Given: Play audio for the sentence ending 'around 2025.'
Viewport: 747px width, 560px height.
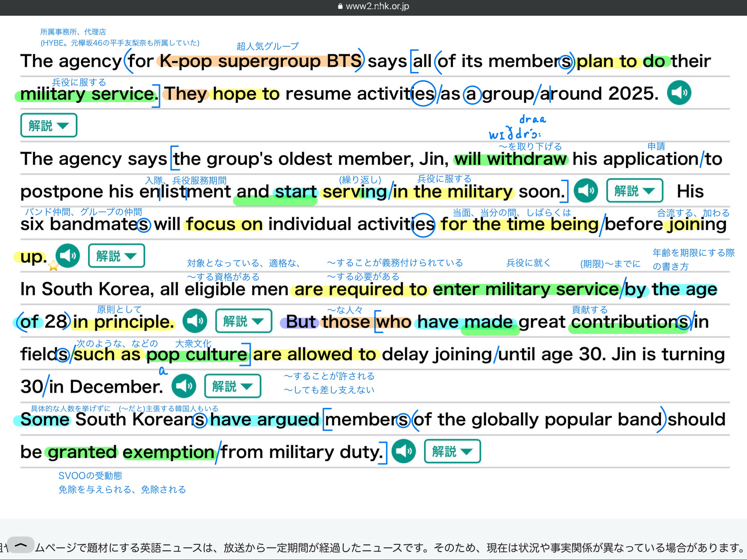Looking at the screenshot, I should click(x=679, y=93).
